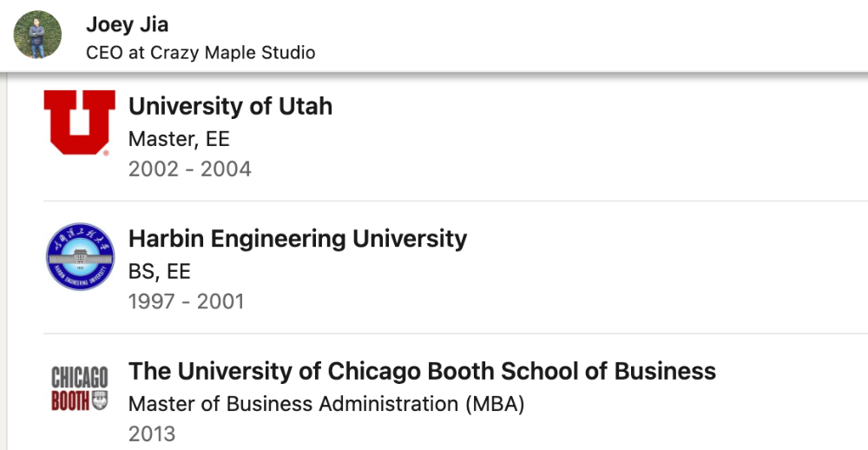This screenshot has width=868, height=450.
Task: Open the University of Utah school title
Action: (x=230, y=106)
